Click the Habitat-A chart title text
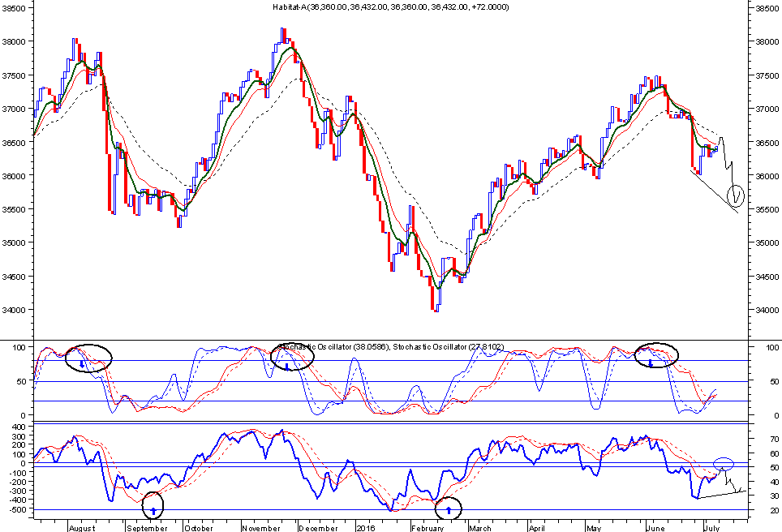The height and width of the screenshot is (532, 782). pyautogui.click(x=390, y=7)
